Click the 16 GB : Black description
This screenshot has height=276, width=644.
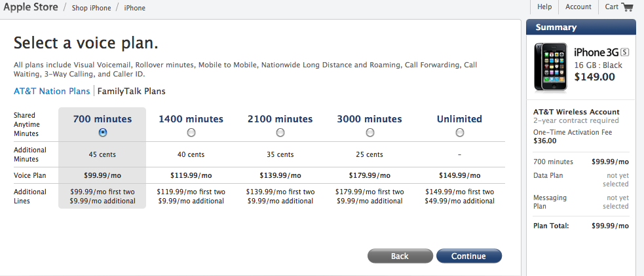click(598, 65)
